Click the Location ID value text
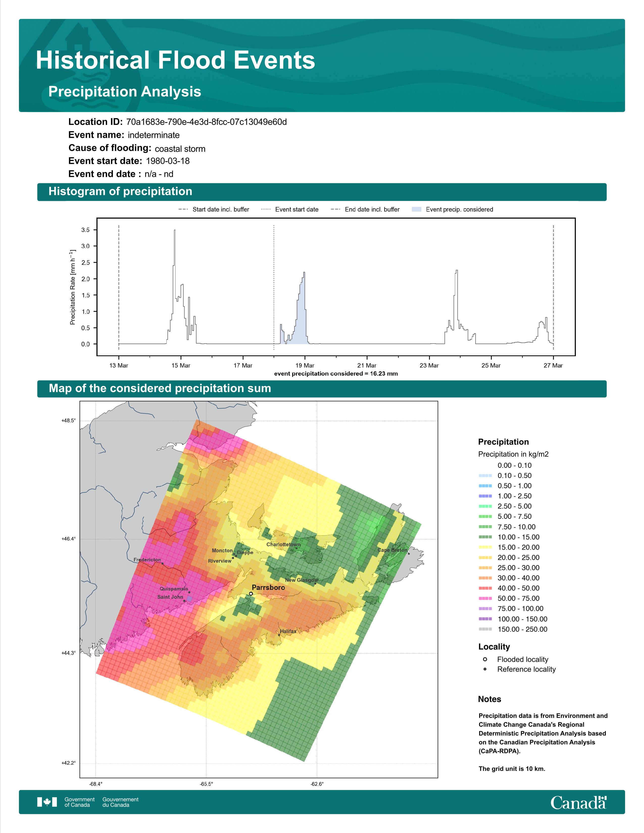The height and width of the screenshot is (833, 644). point(206,122)
